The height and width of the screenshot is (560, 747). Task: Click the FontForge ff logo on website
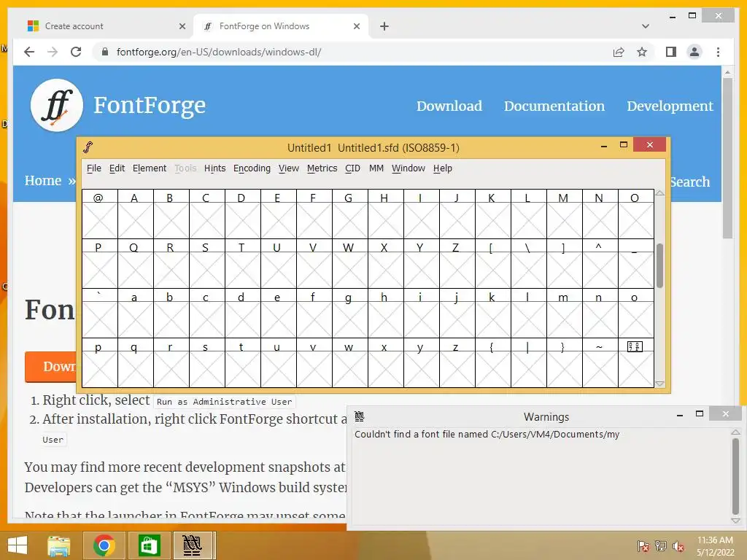coord(57,105)
